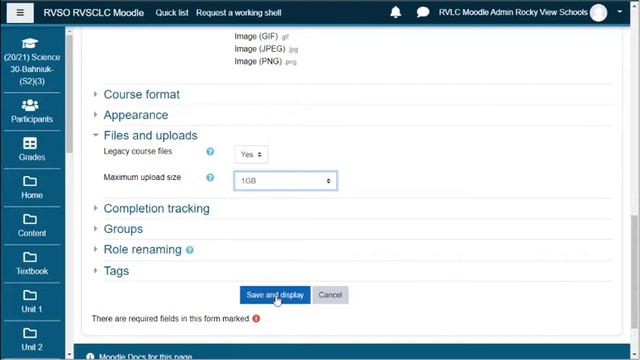Click the help icon beside Role renaming
This screenshot has width=640, height=360.
(190, 250)
